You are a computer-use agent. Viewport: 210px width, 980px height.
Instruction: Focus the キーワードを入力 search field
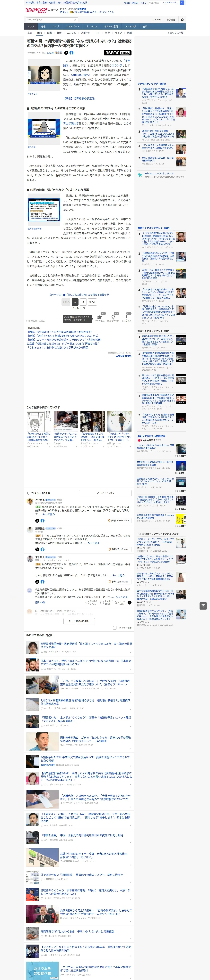(x=49, y=19)
